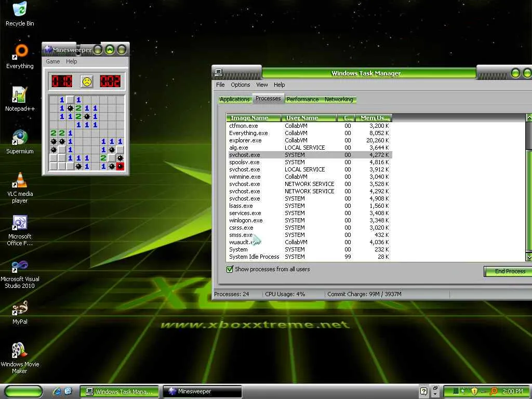Image resolution: width=532 pixels, height=399 pixels.
Task: Click the 2:00 PM taskbar clock
Action: point(512,391)
